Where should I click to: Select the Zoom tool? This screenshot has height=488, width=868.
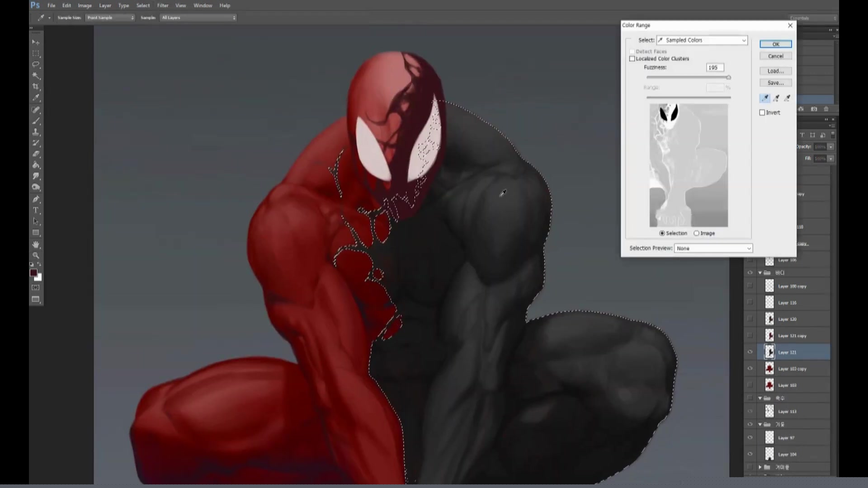(x=36, y=255)
